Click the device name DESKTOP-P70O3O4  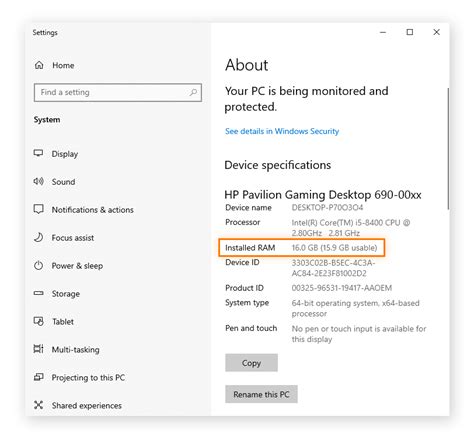click(327, 208)
